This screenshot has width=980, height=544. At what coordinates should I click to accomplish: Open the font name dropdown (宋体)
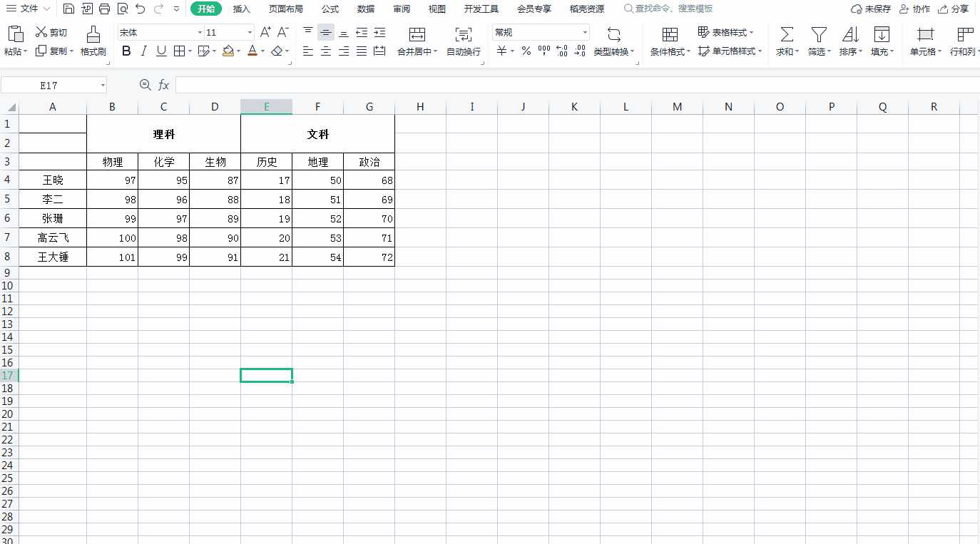point(200,33)
